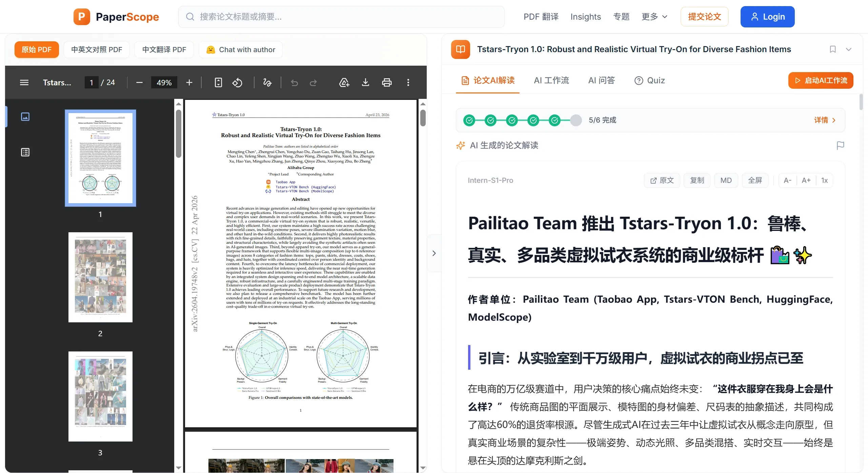Open the 中英文对照 PDF tab
868x473 pixels.
tap(97, 49)
